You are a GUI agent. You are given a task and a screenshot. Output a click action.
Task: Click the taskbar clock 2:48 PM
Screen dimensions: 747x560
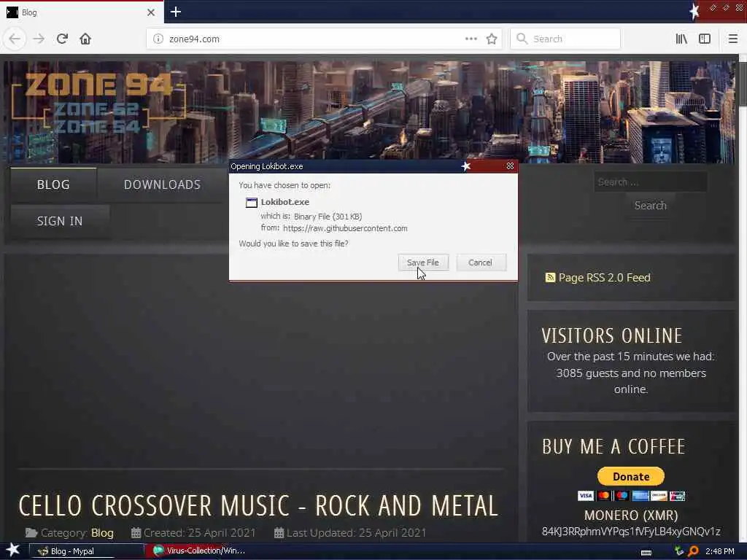(x=720, y=551)
